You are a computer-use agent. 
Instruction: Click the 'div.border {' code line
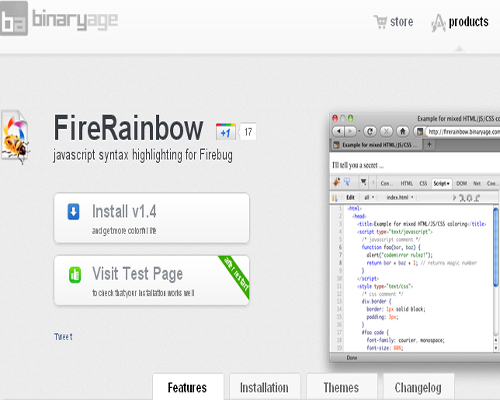point(376,301)
